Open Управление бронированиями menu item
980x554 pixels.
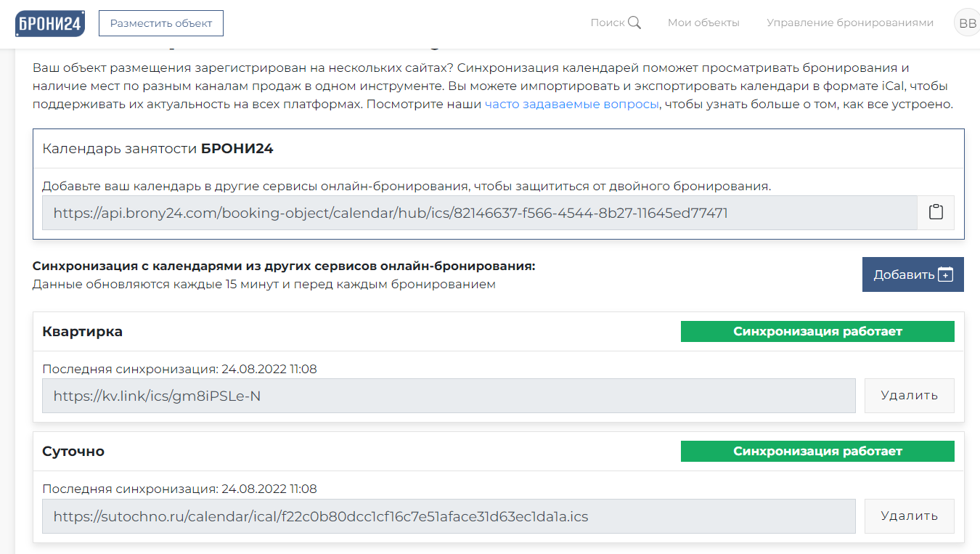(x=850, y=23)
